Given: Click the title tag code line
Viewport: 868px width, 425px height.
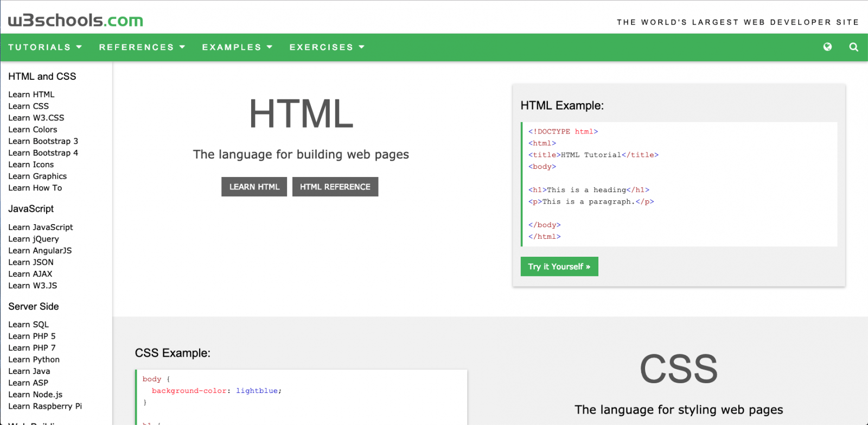Looking at the screenshot, I should pos(593,155).
